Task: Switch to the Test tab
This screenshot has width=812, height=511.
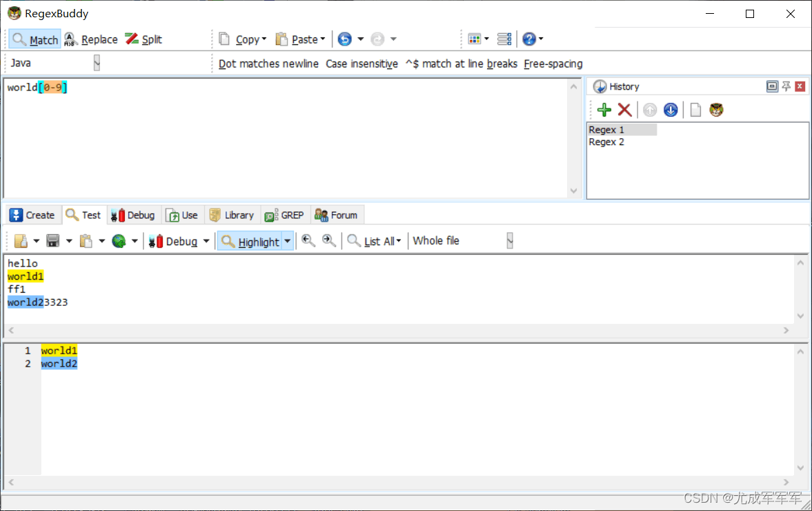Action: 84,215
